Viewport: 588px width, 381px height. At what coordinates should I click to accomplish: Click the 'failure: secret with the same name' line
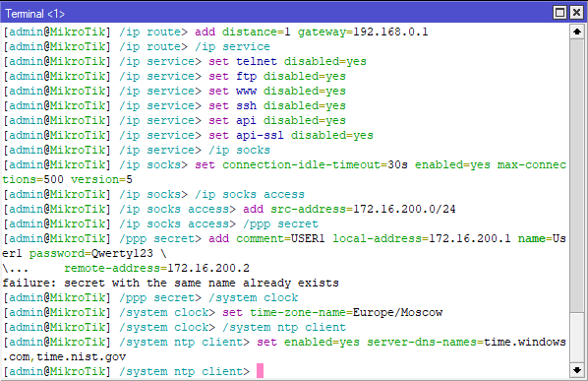click(x=171, y=283)
